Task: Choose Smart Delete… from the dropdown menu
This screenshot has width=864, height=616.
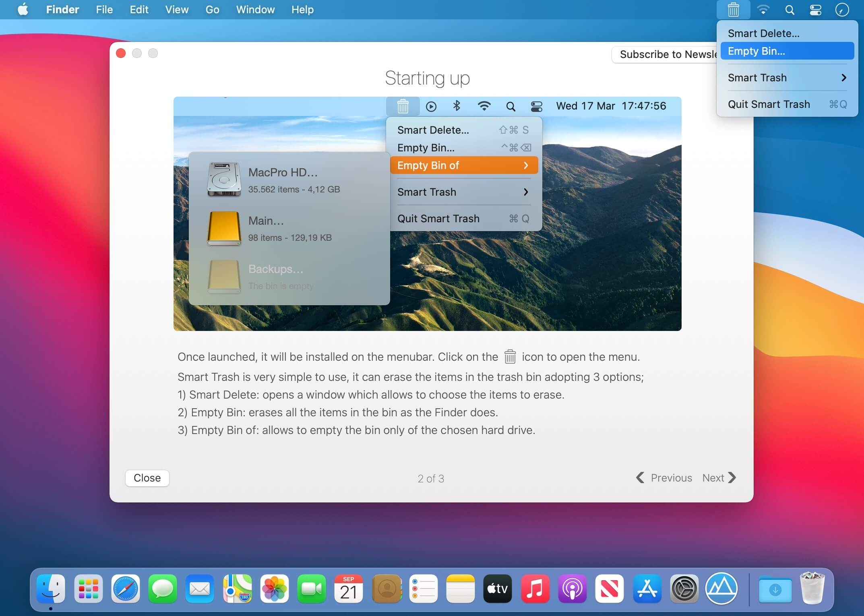Action: tap(787, 33)
